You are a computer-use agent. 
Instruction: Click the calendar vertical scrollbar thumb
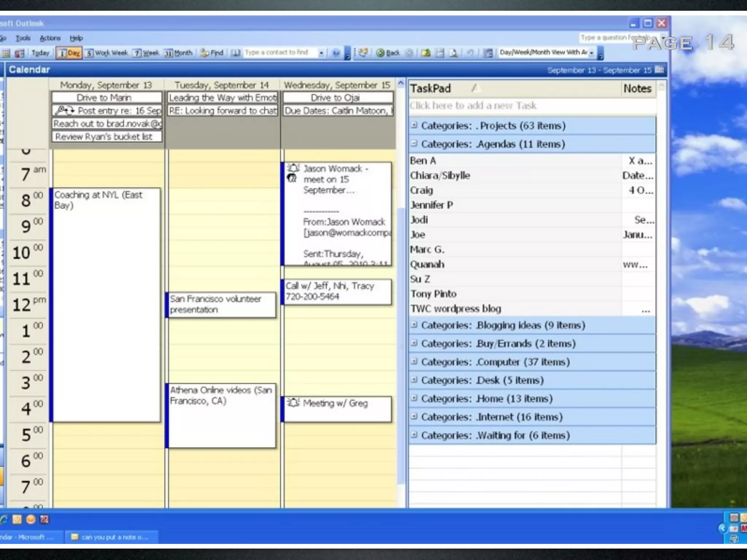coord(401,346)
